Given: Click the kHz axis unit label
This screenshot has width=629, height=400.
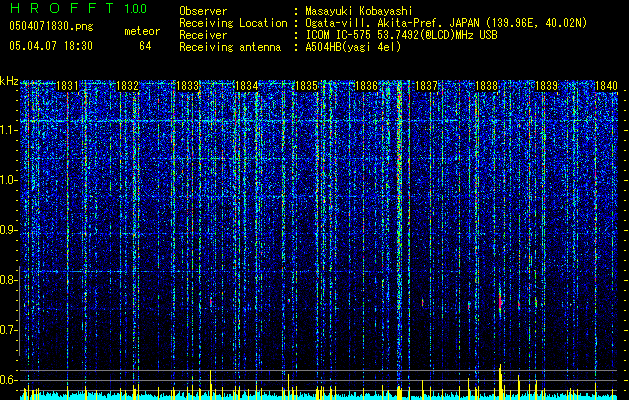Looking at the screenshot, I should [9, 81].
